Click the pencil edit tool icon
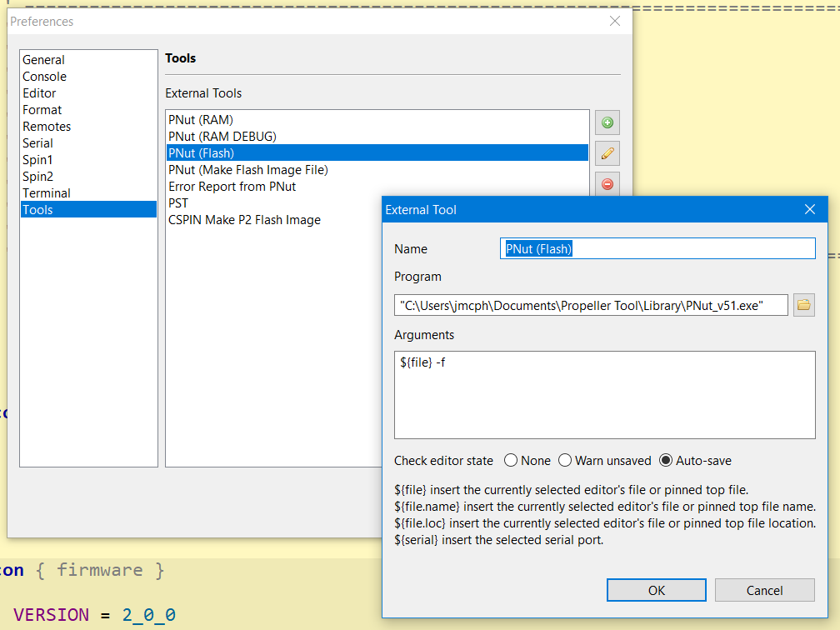The image size is (840, 630). click(x=607, y=153)
